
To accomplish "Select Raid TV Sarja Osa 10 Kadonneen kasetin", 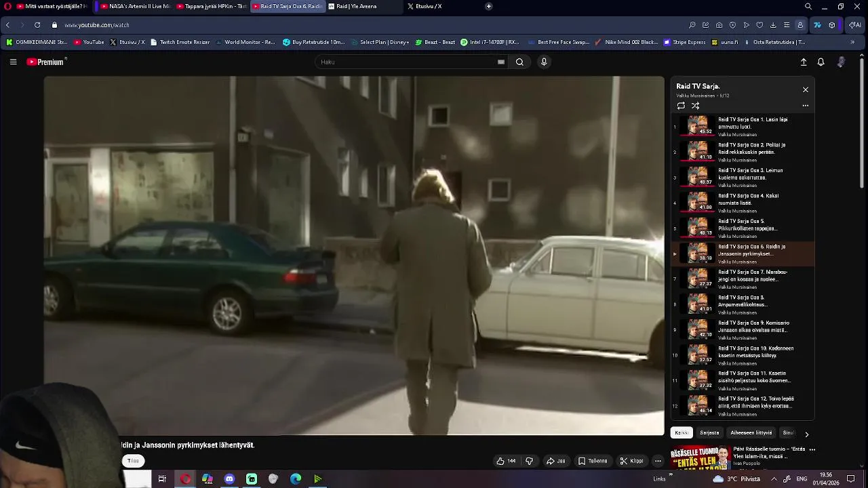I will click(743, 355).
